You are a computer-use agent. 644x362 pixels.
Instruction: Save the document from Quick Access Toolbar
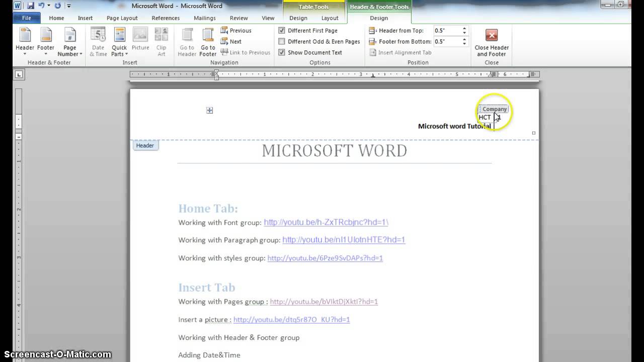pos(31,6)
